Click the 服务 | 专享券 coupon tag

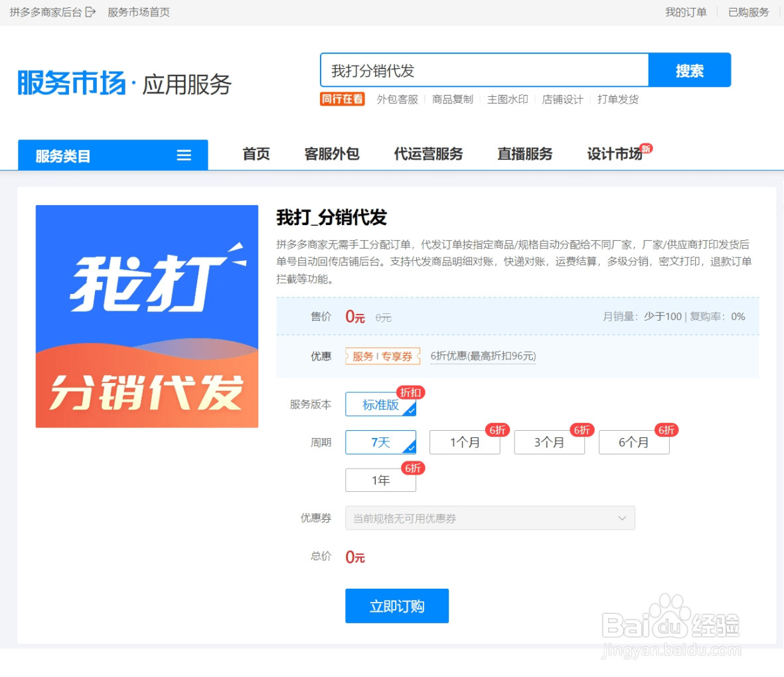click(x=382, y=356)
